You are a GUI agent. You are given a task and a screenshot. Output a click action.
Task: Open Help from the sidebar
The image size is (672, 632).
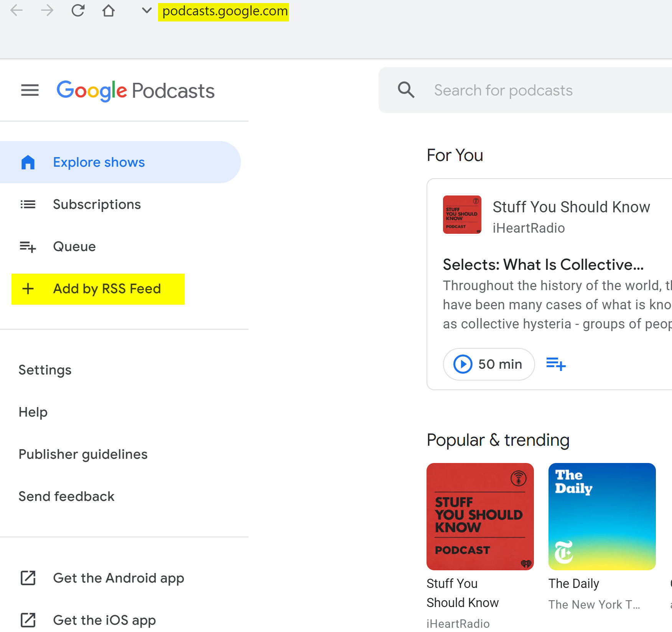coord(33,412)
